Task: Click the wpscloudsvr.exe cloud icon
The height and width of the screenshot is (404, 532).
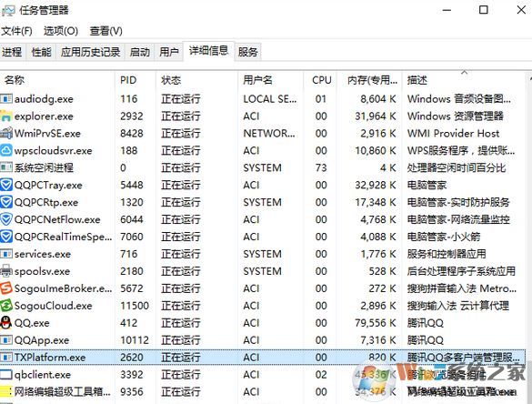Action: (6, 150)
